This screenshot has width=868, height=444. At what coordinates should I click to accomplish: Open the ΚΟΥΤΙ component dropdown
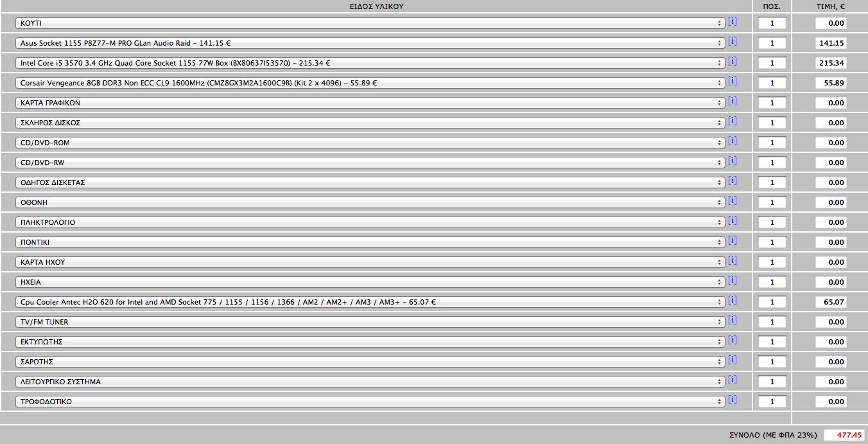(x=370, y=23)
